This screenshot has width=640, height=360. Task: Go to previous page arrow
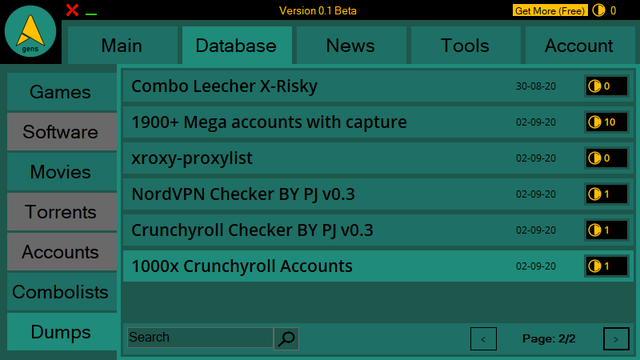pyautogui.click(x=483, y=339)
